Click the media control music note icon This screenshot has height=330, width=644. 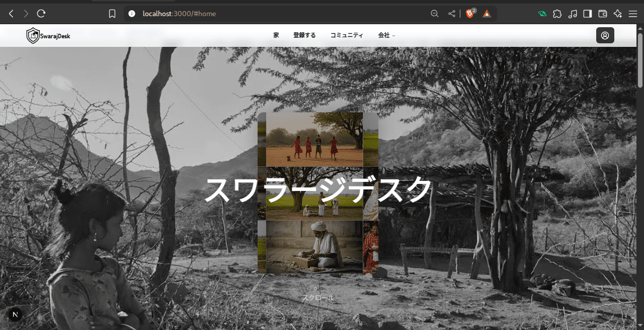pos(572,14)
